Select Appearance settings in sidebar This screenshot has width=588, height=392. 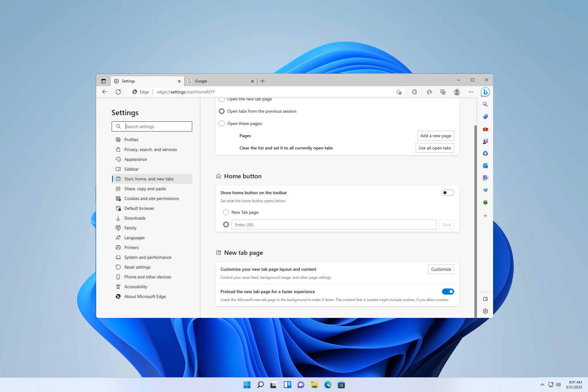point(135,159)
